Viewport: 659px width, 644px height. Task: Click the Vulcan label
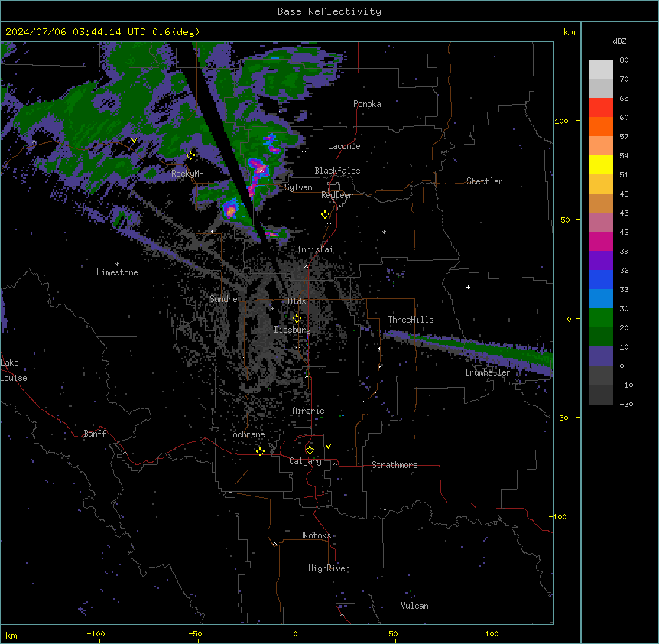click(x=414, y=606)
